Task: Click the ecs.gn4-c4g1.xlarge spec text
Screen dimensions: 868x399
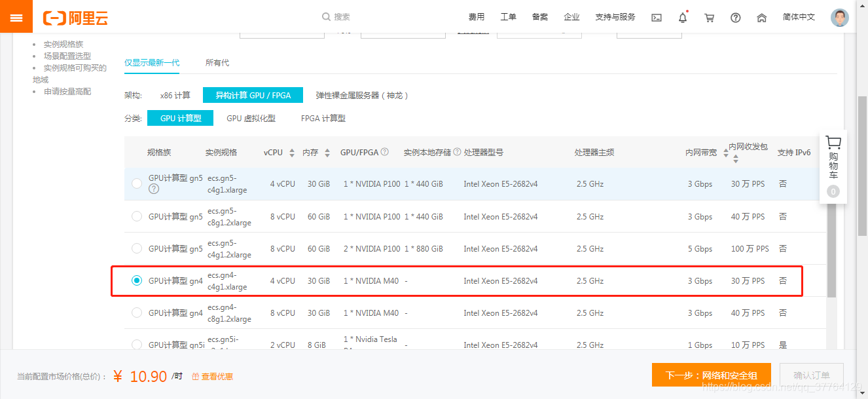Action: (x=227, y=280)
